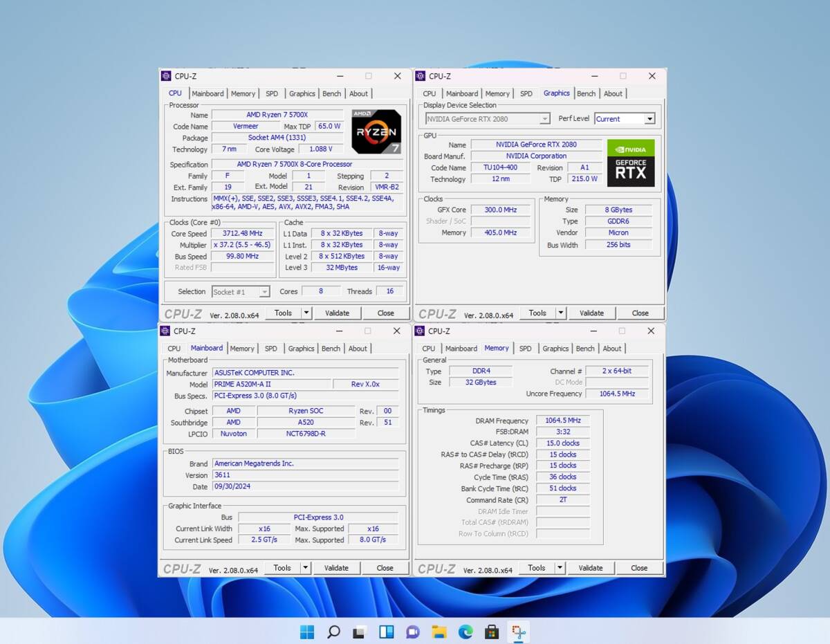This screenshot has height=644, width=830.
Task: Click BIOS Date value 09/30/2024
Action: 305,486
